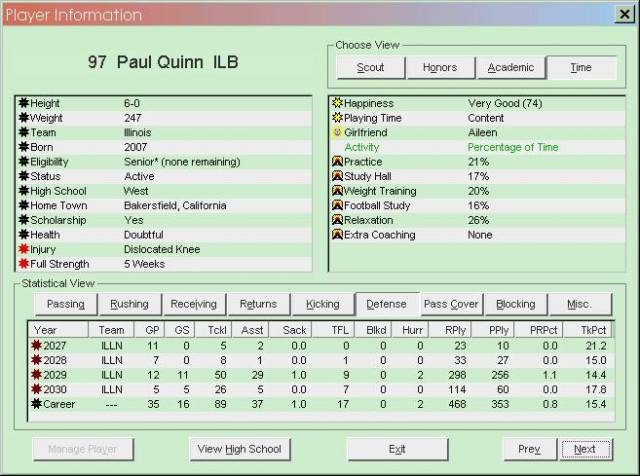The height and width of the screenshot is (476, 640).
Task: Click the grayed Manage Player button
Action: 83,449
